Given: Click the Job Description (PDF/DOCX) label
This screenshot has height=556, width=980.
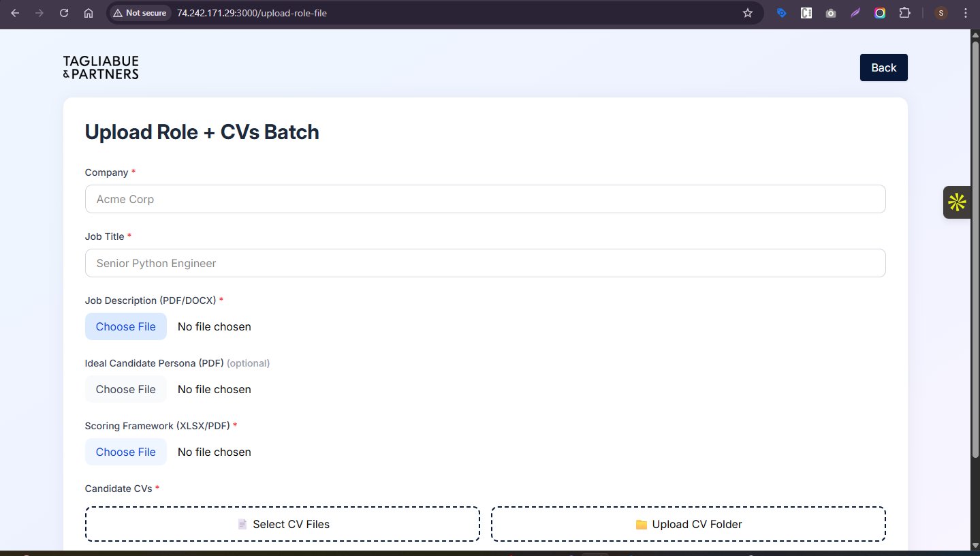Looking at the screenshot, I should (154, 300).
